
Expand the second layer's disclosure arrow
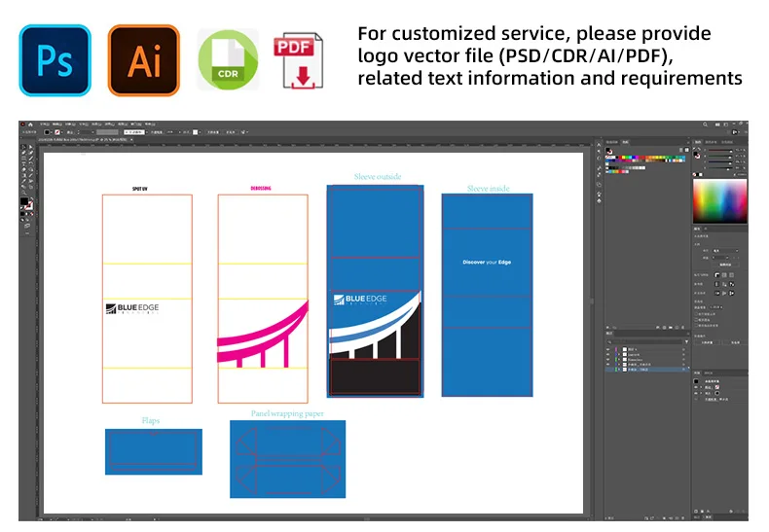pos(621,354)
